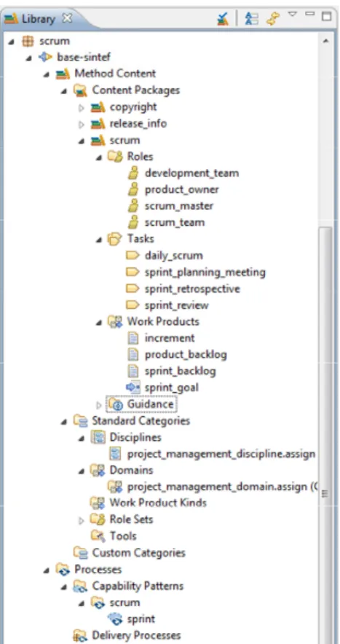Viewport: 340px width, 644px height.
Task: Collapse the Content Packages node
Action: point(63,91)
